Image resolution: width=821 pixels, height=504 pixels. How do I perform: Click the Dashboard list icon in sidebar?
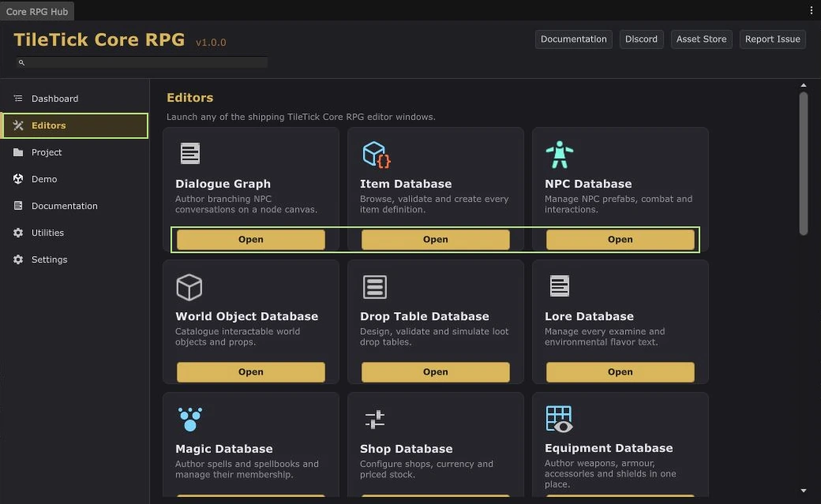tap(18, 99)
